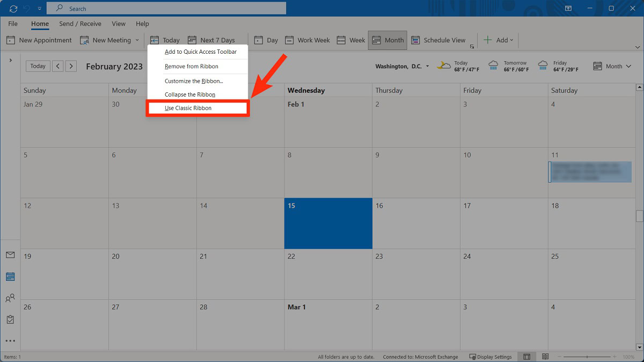Open the Calendar module icon
This screenshot has height=362, width=644.
coord(10,277)
